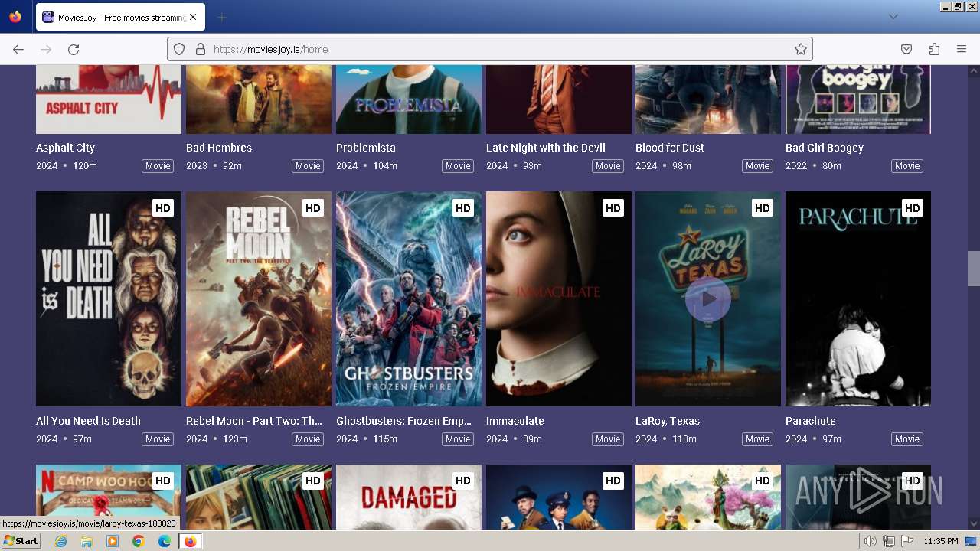Open the Immaculate movie poster
Screen dimensions: 980x551
pos(559,298)
